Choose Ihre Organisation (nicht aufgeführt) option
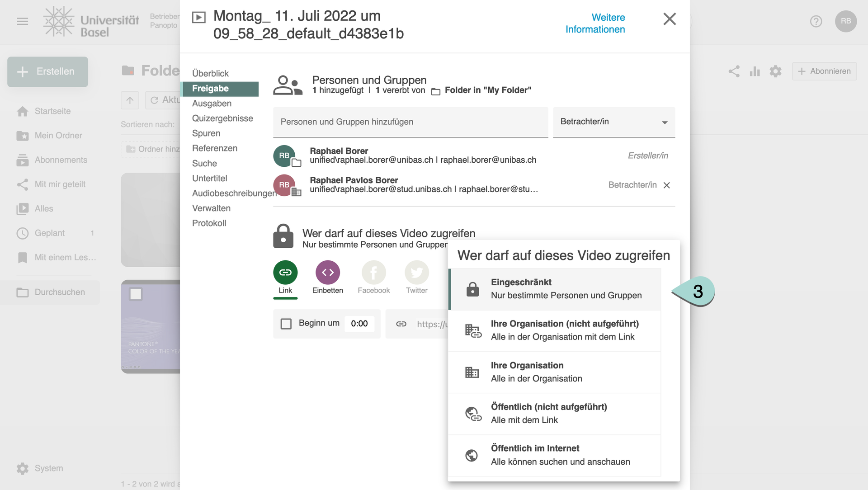 click(x=555, y=330)
